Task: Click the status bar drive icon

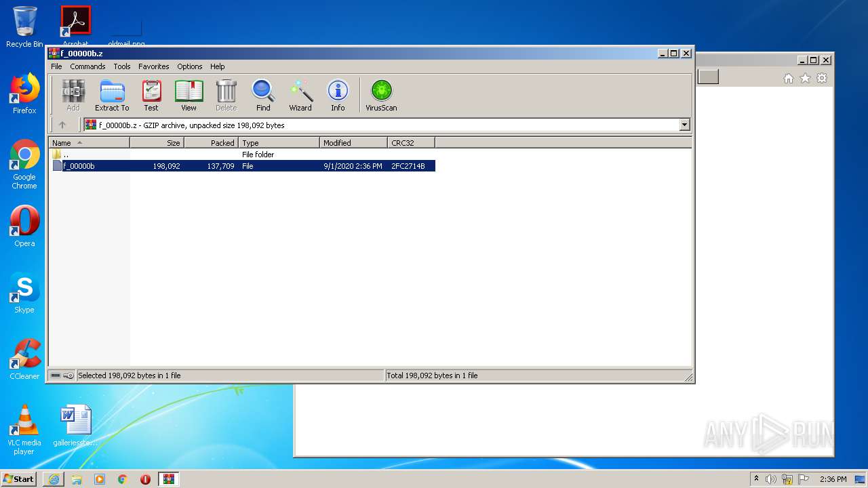Action: click(x=56, y=375)
